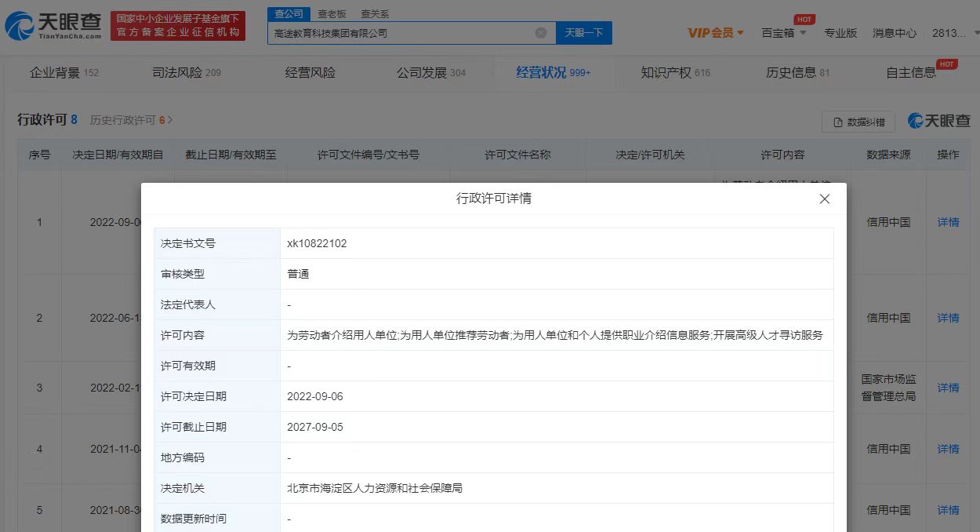Open the VIP会员 dropdown menu
The width and height of the screenshot is (980, 532).
point(716,33)
